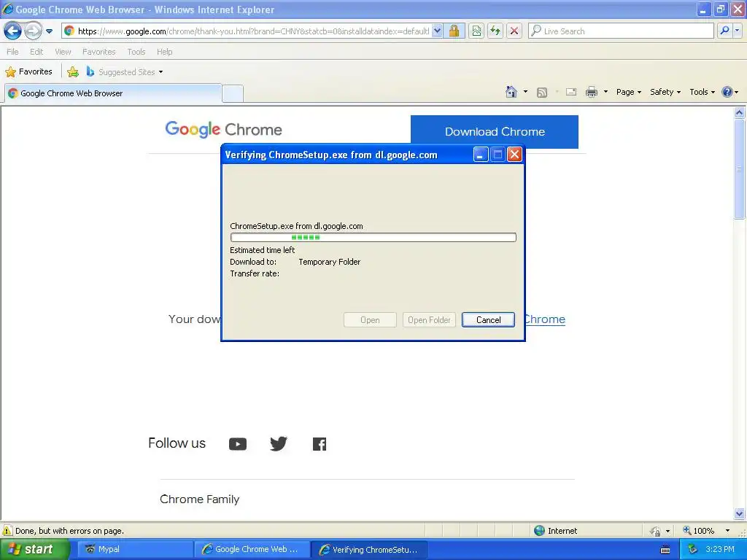Open the Twitter Follow us icon
Image resolution: width=747 pixels, height=560 pixels.
tap(279, 444)
